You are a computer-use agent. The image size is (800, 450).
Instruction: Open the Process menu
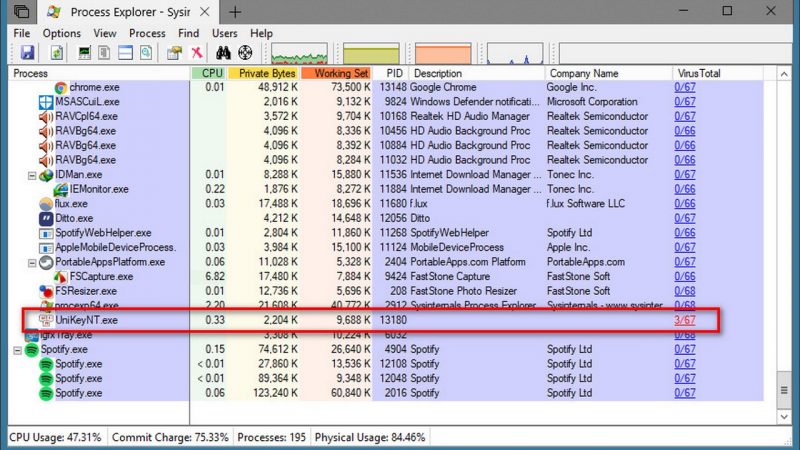pyautogui.click(x=147, y=33)
